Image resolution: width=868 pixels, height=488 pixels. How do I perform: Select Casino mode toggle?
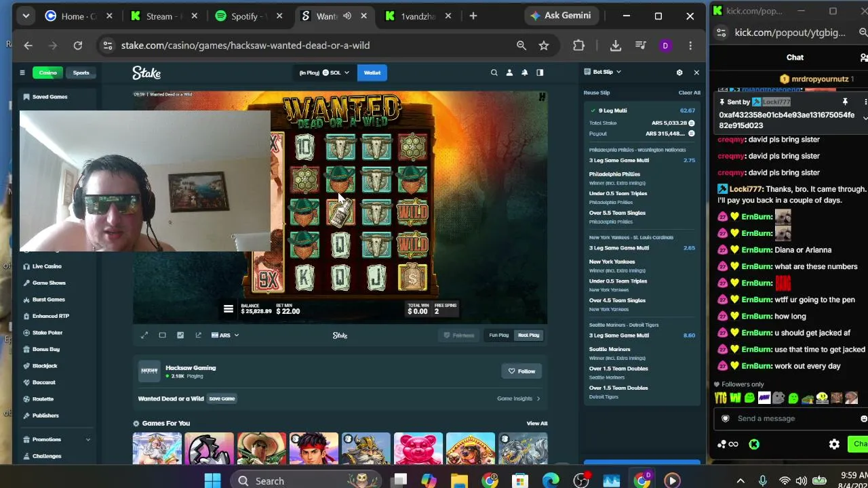point(47,73)
